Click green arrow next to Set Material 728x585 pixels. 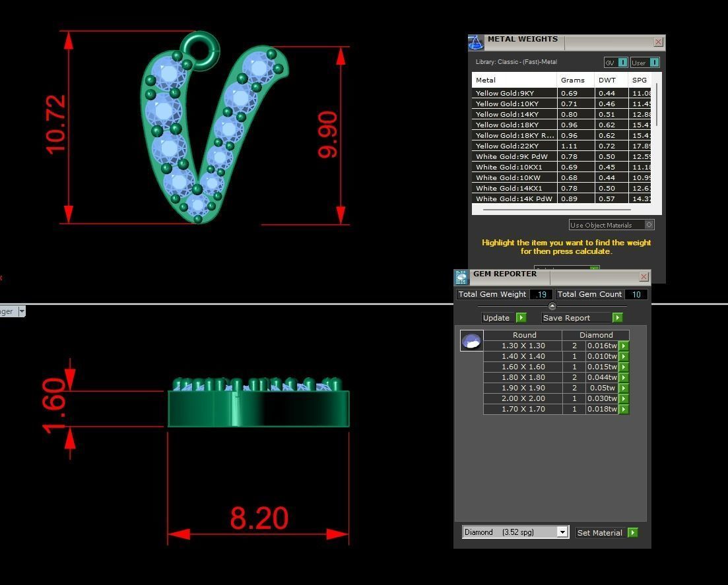[632, 533]
